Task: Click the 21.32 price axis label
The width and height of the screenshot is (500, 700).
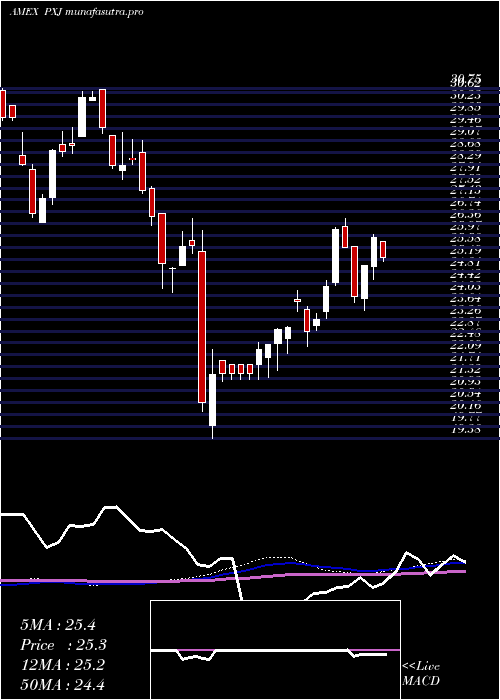Action: tap(465, 370)
